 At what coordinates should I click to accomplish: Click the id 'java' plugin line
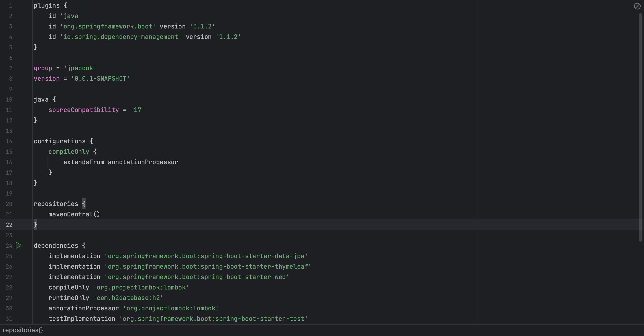point(65,16)
